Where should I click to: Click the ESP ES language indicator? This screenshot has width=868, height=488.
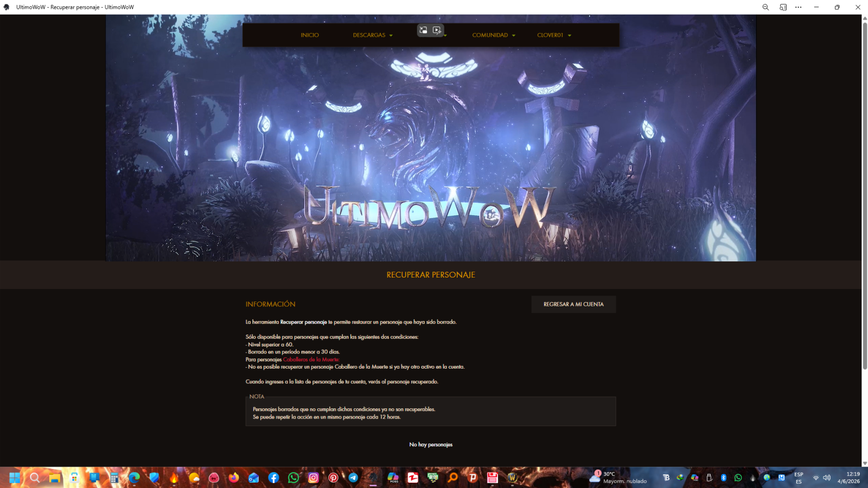pos(799,478)
